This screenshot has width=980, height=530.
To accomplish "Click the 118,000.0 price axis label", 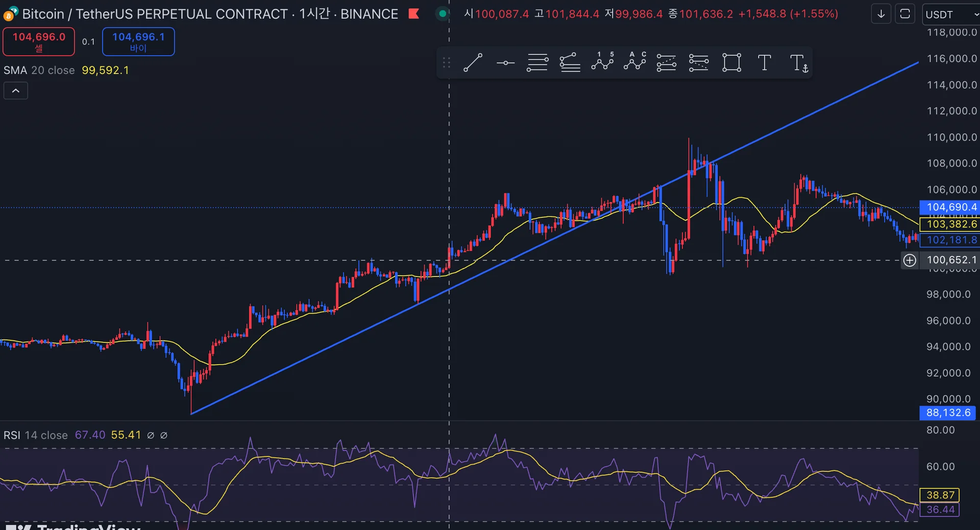I will pyautogui.click(x=952, y=33).
